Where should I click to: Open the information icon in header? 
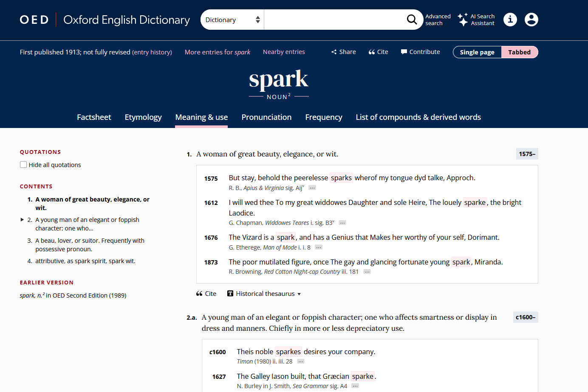tap(510, 20)
